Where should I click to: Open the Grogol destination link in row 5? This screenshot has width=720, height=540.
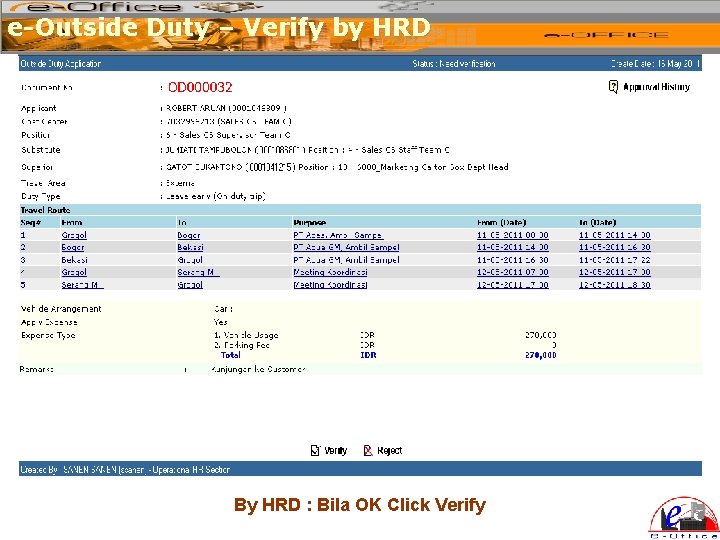pyautogui.click(x=190, y=285)
